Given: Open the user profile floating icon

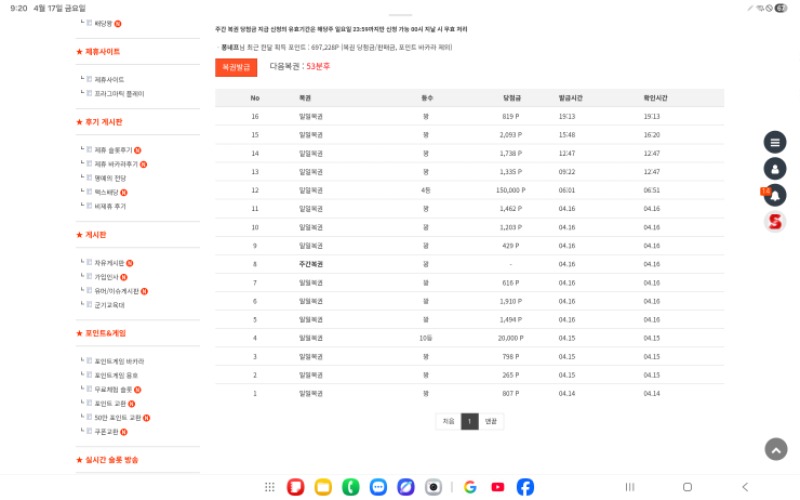Looking at the screenshot, I should 775,169.
